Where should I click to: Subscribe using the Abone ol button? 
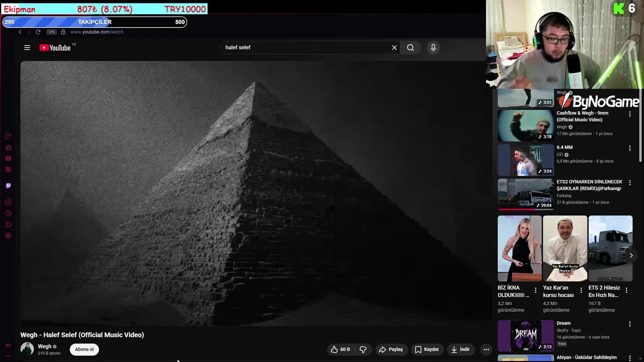coord(84,349)
